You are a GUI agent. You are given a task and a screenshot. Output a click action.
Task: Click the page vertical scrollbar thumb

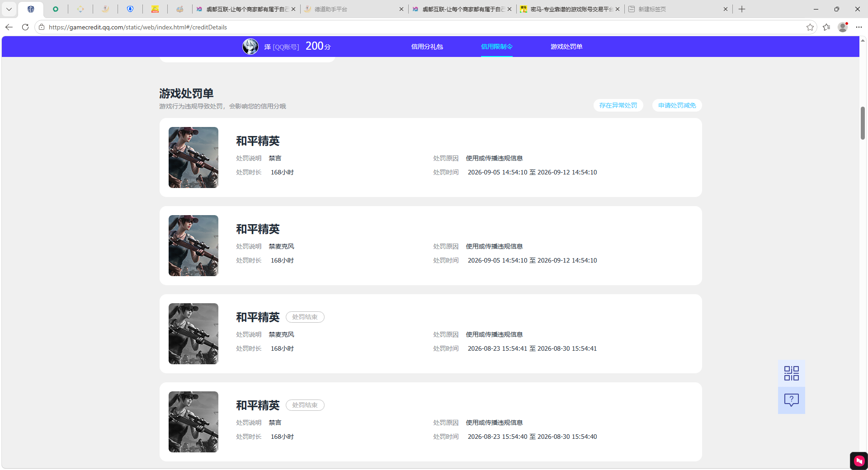pyautogui.click(x=863, y=123)
